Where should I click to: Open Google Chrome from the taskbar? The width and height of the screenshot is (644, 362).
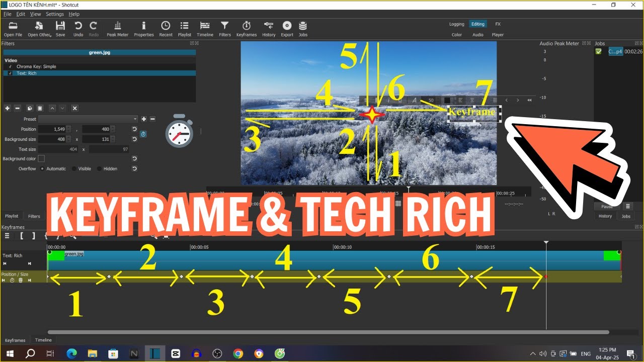[238, 353]
